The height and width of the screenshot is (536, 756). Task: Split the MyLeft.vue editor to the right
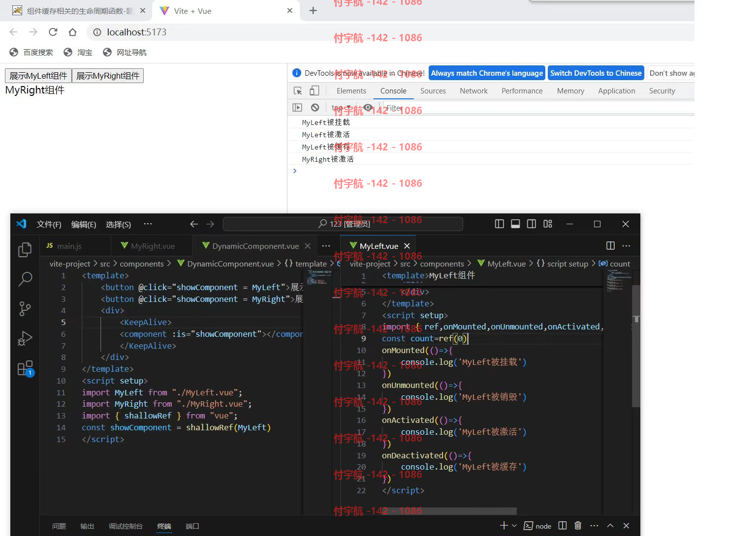610,245
